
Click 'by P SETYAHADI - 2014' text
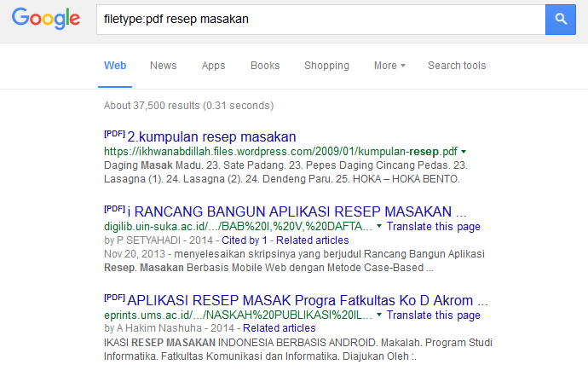[x=159, y=240]
